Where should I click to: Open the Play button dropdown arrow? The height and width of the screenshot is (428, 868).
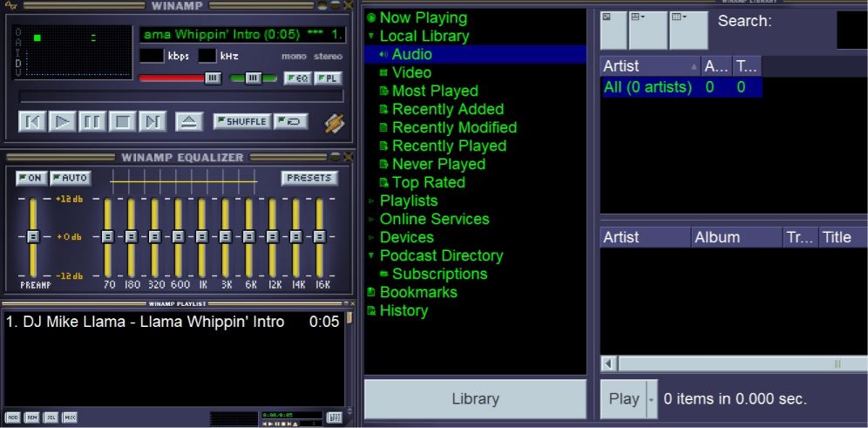(652, 399)
